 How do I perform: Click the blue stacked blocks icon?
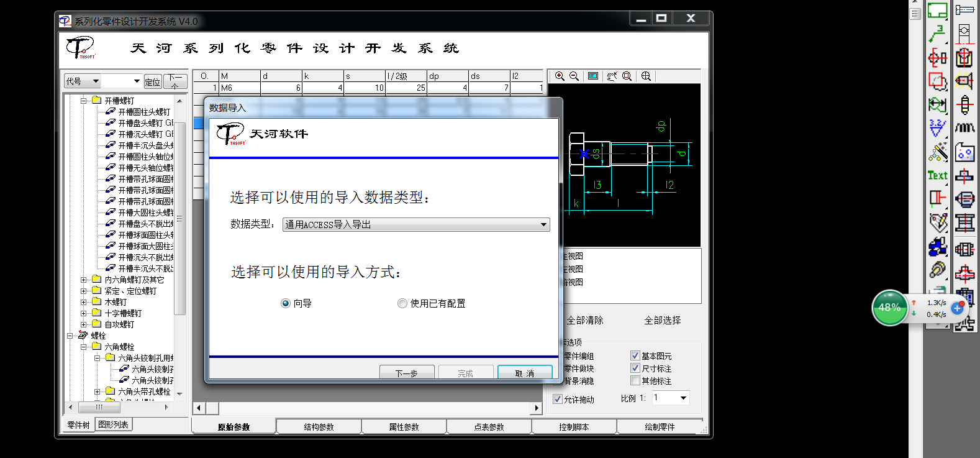point(937,247)
